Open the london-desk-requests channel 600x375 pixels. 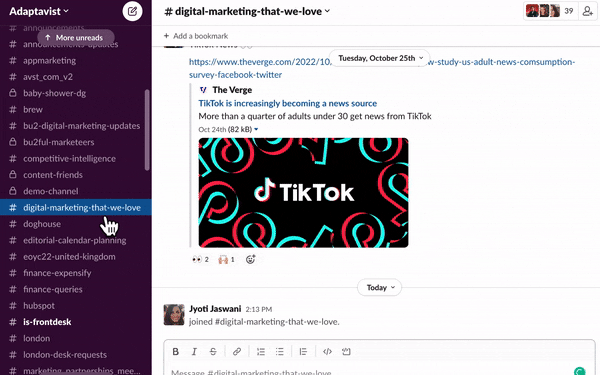click(76, 354)
